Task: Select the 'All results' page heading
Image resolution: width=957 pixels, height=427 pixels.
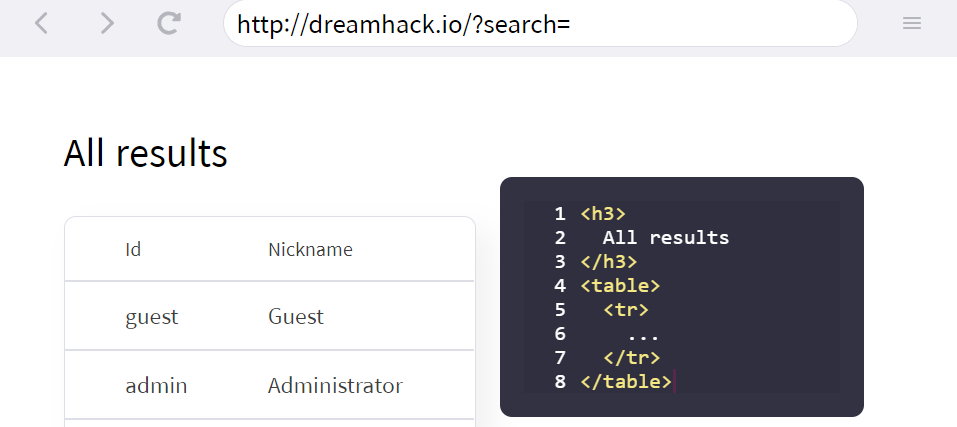Action: [146, 152]
